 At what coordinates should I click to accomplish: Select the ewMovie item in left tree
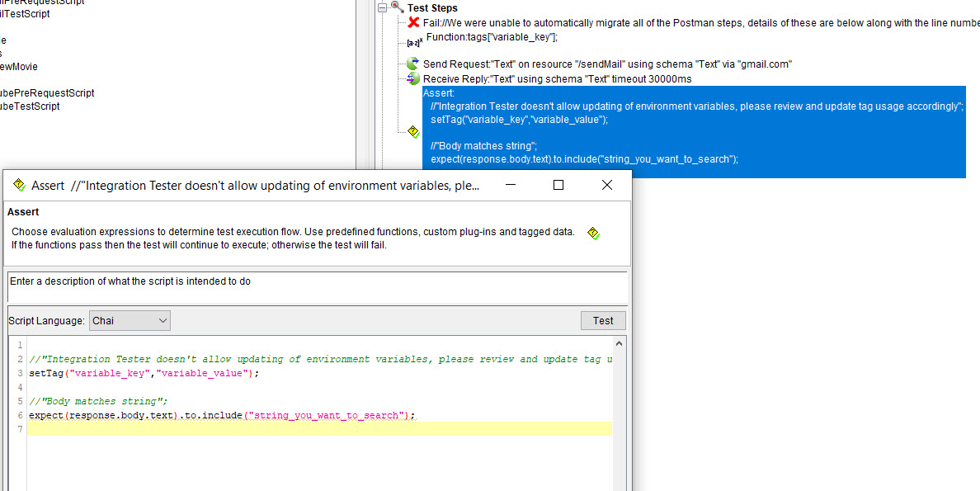[x=18, y=67]
